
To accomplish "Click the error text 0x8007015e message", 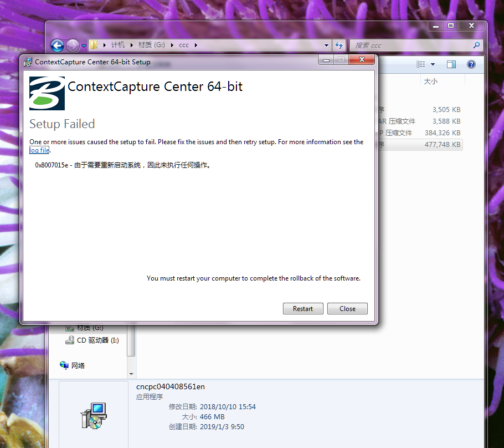I will coord(123,165).
